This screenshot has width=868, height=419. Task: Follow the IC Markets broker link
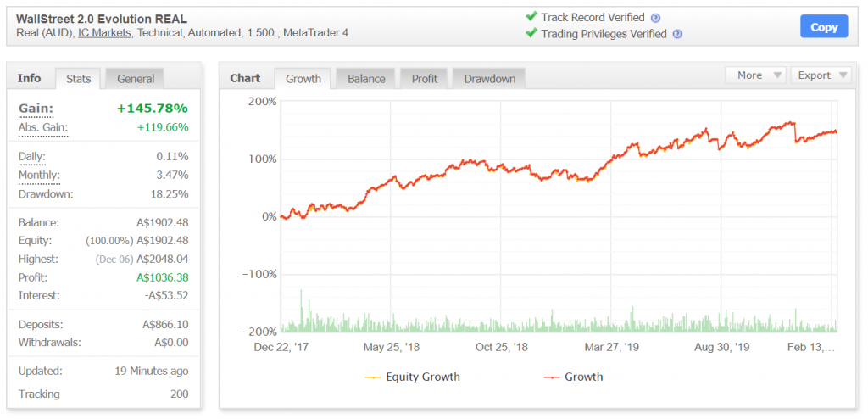(x=104, y=33)
